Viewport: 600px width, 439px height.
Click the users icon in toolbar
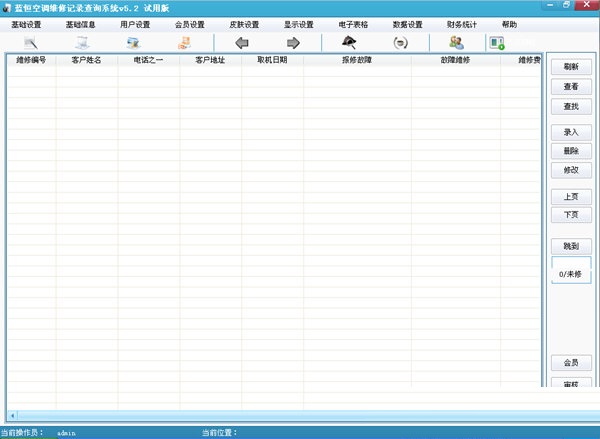(x=456, y=42)
